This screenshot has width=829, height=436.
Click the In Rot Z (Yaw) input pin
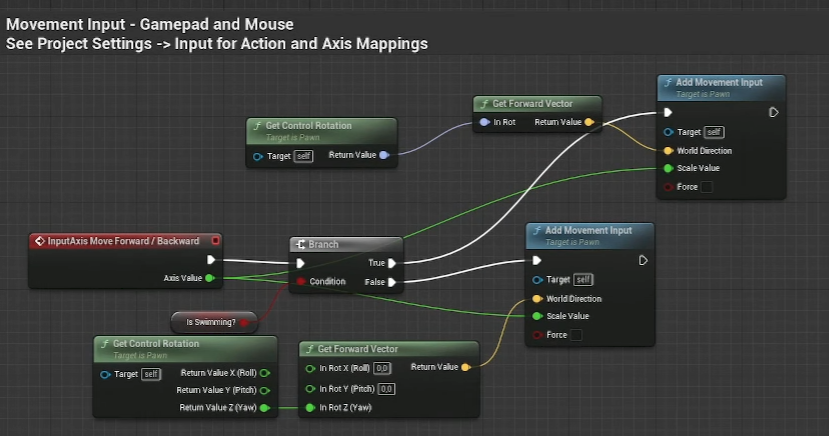[310, 407]
